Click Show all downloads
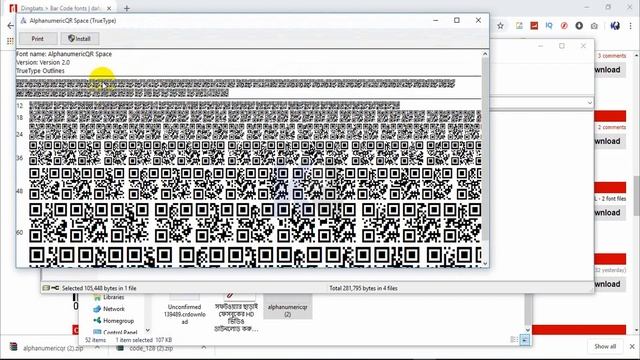 605,347
